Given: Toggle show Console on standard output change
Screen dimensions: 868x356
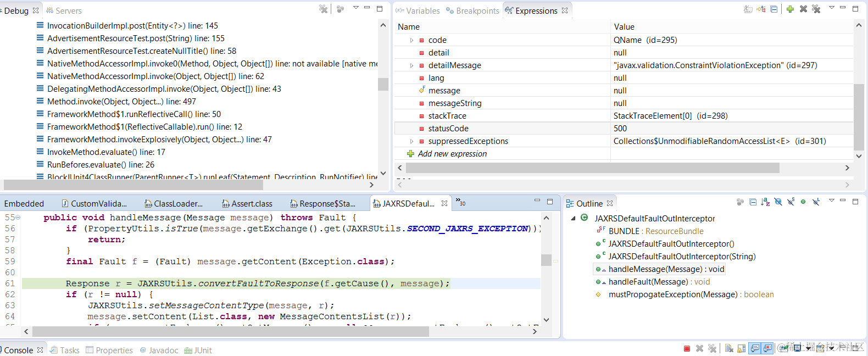Looking at the screenshot, I should coord(755,348).
